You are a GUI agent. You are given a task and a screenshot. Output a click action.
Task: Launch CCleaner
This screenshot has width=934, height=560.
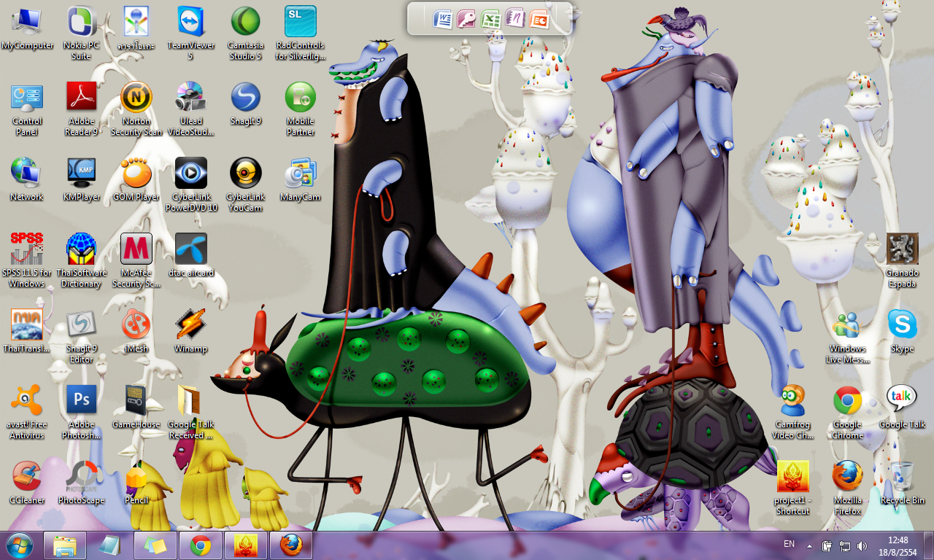click(27, 483)
